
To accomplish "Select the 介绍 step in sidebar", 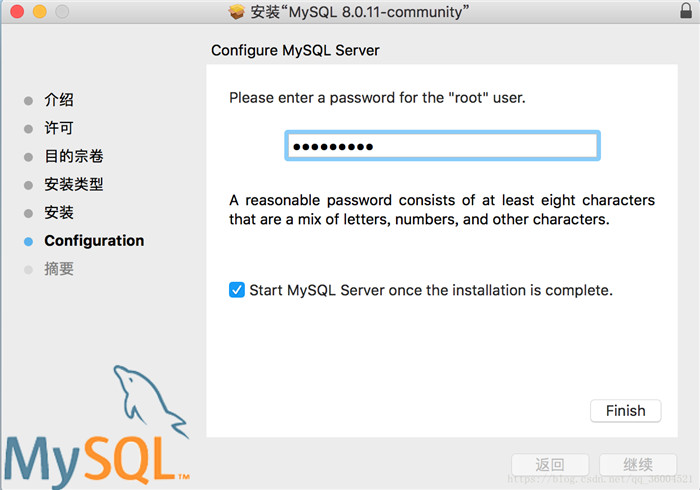I will point(59,100).
